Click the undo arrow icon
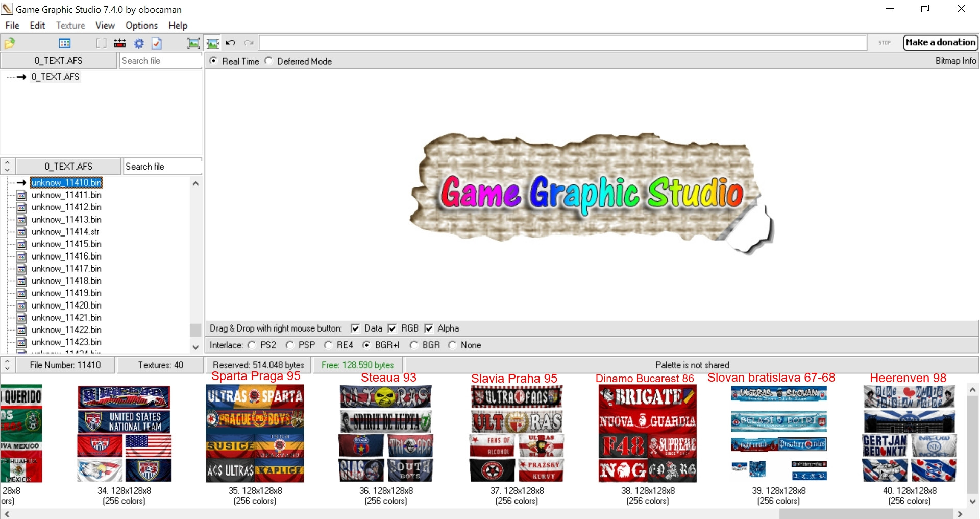Screen dimensions: 980x519 click(x=231, y=43)
